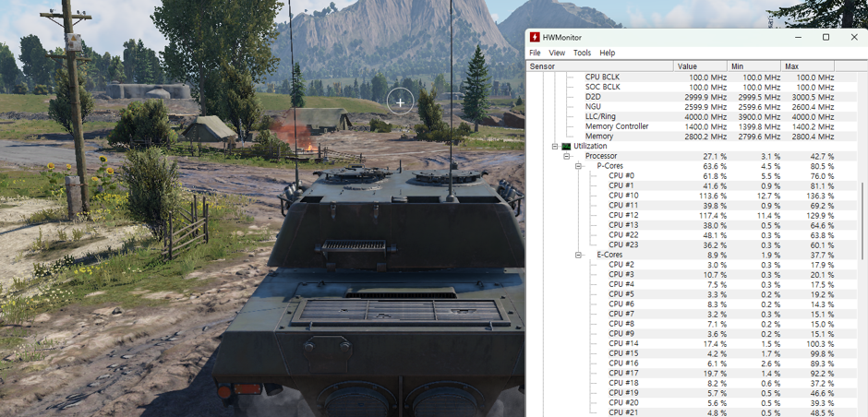Select the CPU #12 row
The width and height of the screenshot is (868, 417).
pos(692,215)
